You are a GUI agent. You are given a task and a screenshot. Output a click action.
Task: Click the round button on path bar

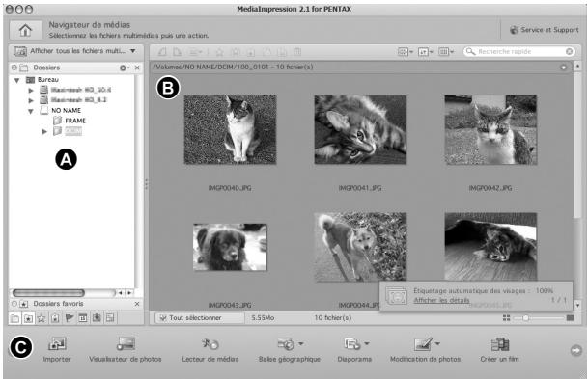click(564, 68)
